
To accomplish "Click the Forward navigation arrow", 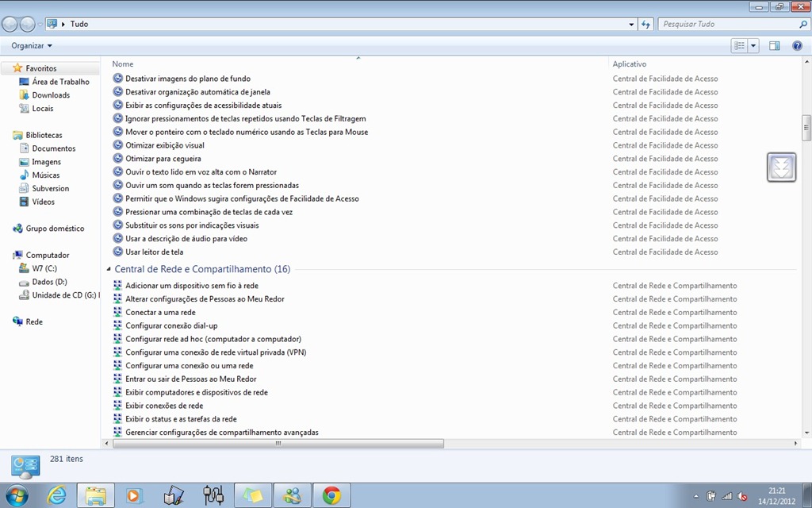I will point(27,24).
